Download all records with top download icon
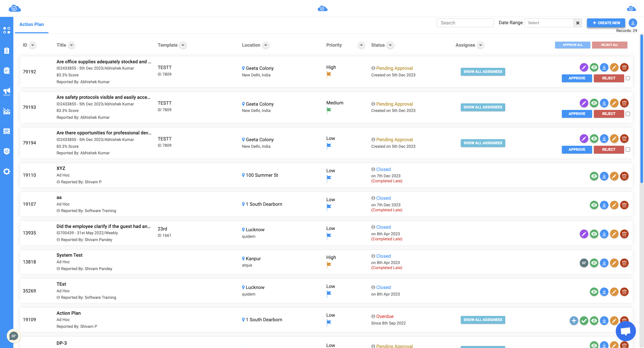The height and width of the screenshot is (348, 644). tap(633, 23)
